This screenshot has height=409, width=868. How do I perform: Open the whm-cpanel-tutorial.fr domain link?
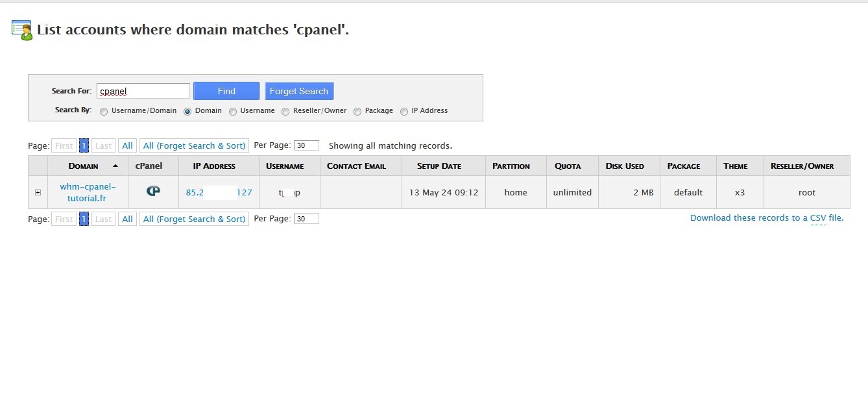click(x=88, y=192)
